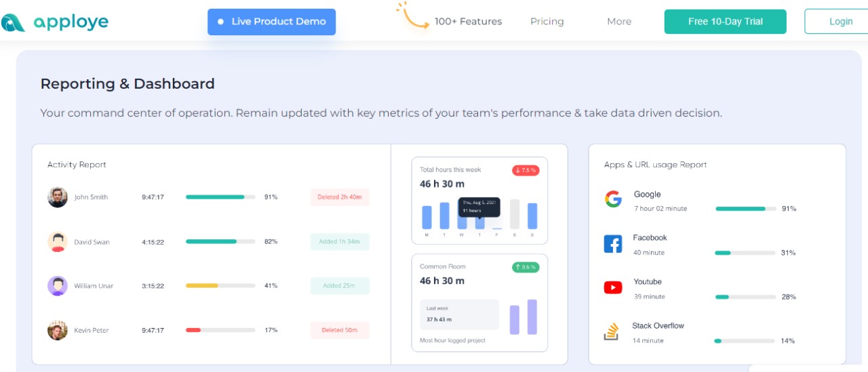Expand the More menu
This screenshot has width=868, height=372.
point(619,22)
